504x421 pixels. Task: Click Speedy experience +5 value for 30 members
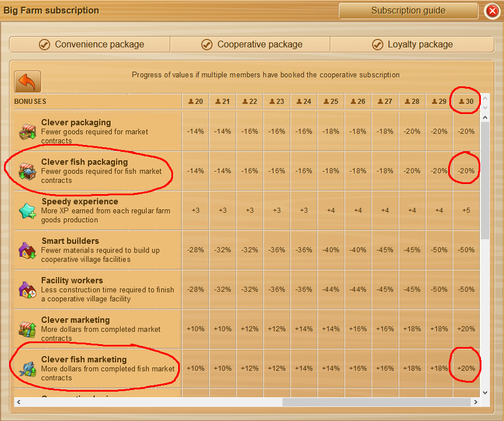(466, 211)
